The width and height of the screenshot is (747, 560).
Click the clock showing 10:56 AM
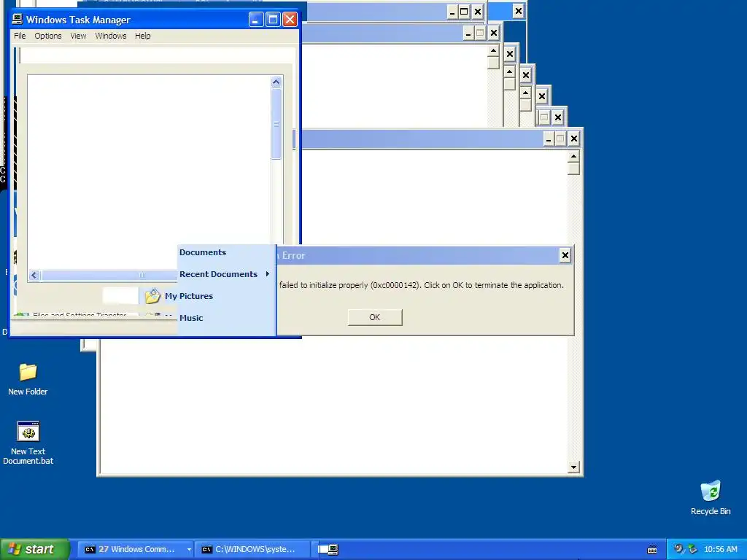click(720, 549)
